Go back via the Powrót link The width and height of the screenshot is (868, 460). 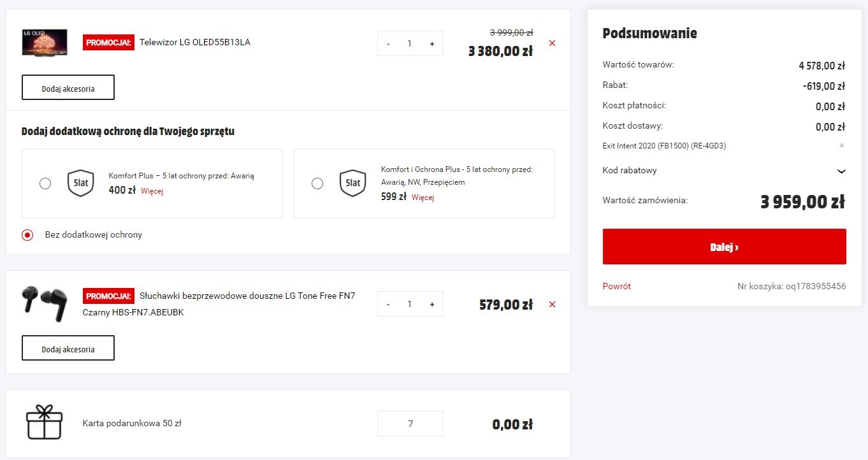[x=617, y=287]
